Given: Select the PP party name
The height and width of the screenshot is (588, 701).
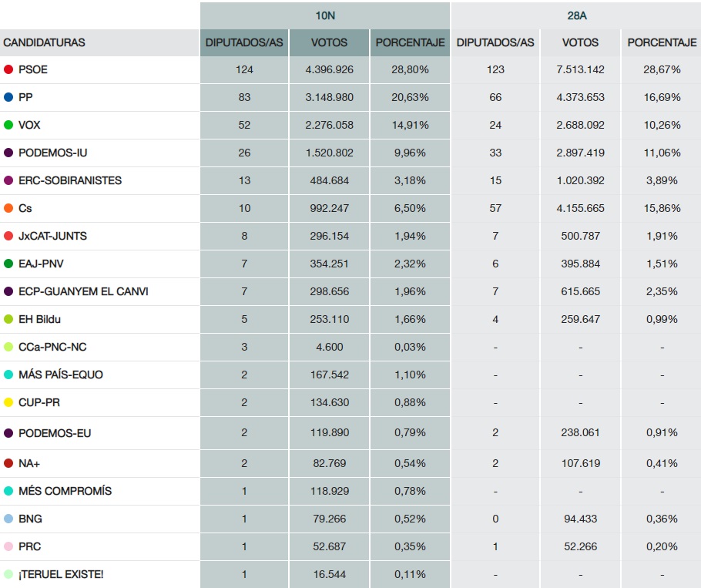Looking at the screenshot, I should pyautogui.click(x=25, y=97).
